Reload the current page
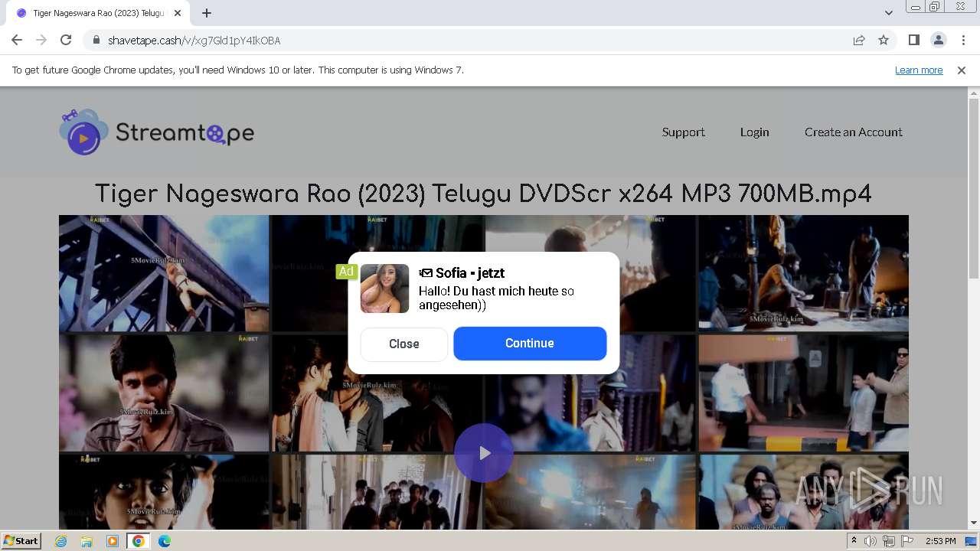The width and height of the screenshot is (980, 551). click(x=66, y=40)
